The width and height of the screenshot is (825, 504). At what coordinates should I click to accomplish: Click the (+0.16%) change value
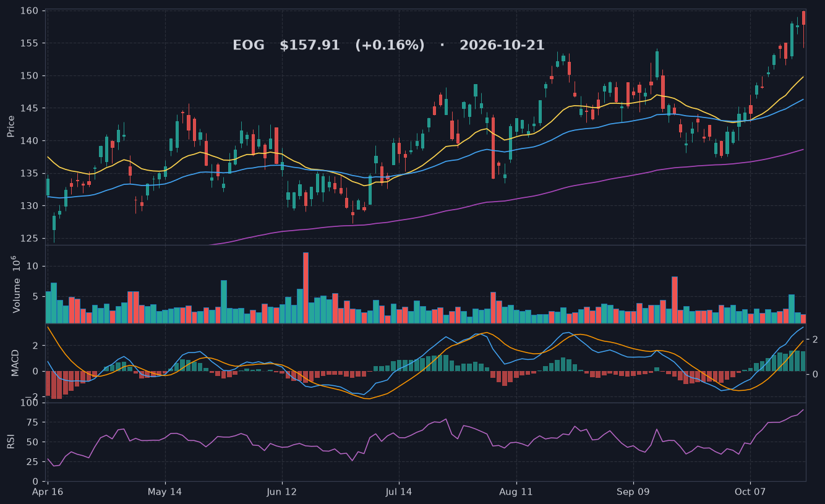coord(390,46)
